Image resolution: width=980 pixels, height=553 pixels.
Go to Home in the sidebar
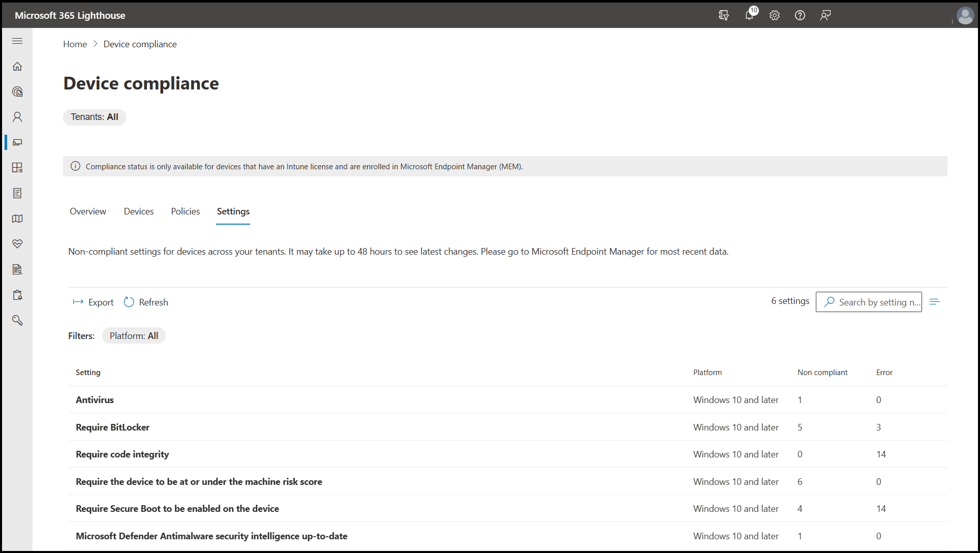17,67
